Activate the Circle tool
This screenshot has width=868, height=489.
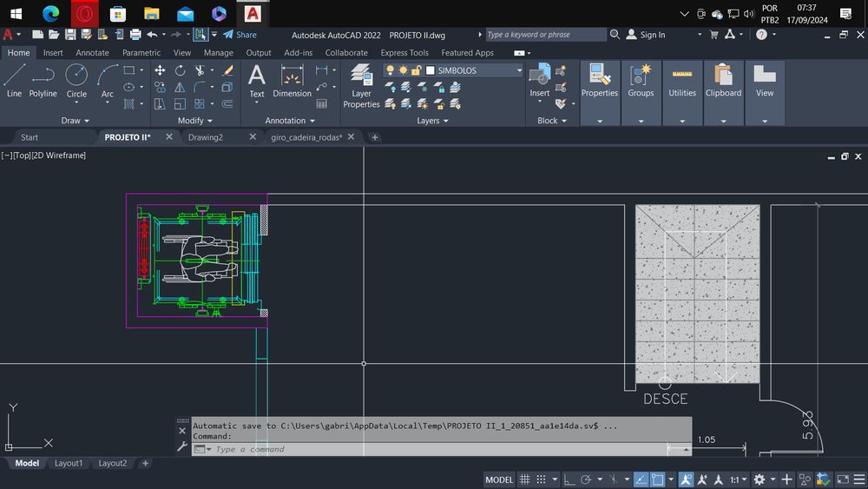(x=76, y=80)
